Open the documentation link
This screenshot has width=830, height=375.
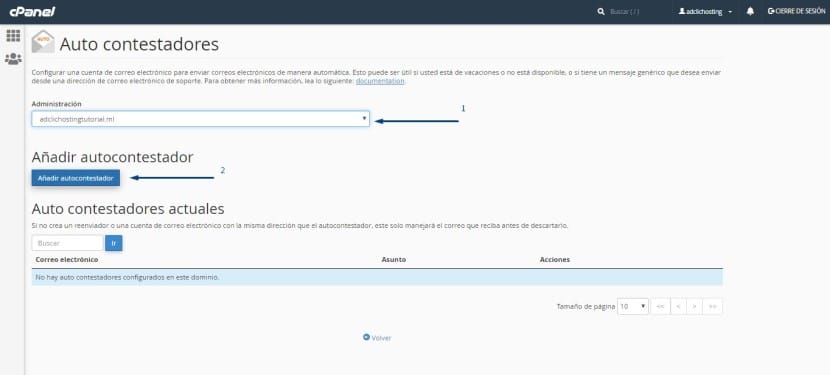380,81
